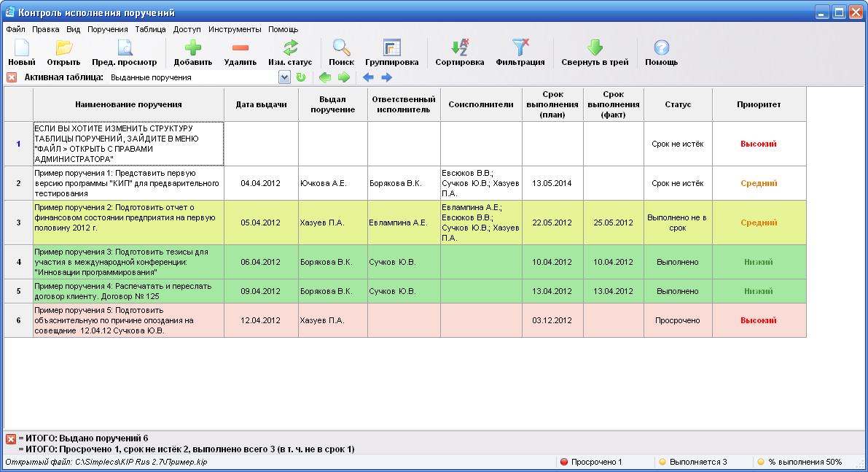Expand the Активная таблица dropdown
This screenshot has width=868, height=472.
(x=284, y=77)
